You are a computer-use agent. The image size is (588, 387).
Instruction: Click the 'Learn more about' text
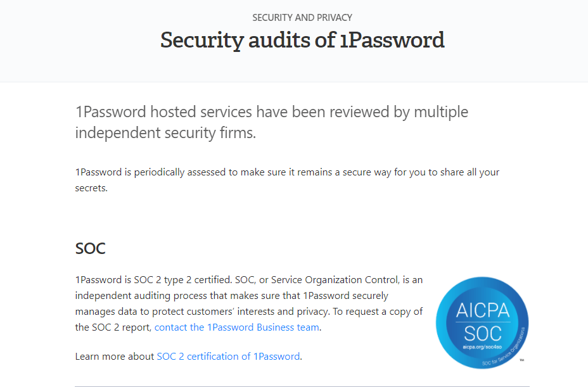(x=115, y=356)
